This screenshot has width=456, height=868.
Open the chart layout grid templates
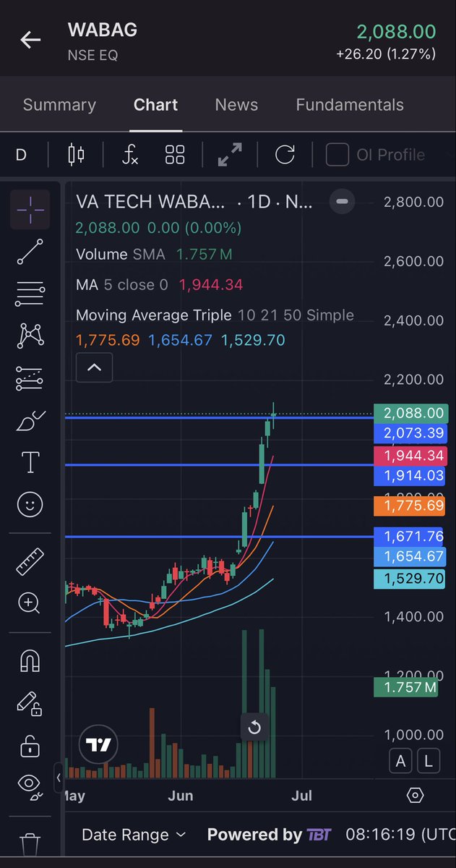point(175,154)
